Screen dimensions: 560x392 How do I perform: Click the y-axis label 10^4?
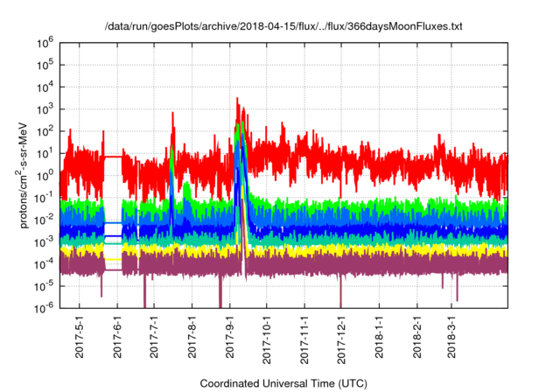point(45,87)
